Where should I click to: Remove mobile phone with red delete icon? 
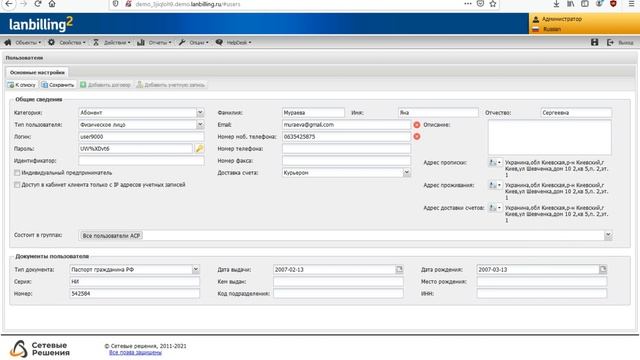(416, 137)
